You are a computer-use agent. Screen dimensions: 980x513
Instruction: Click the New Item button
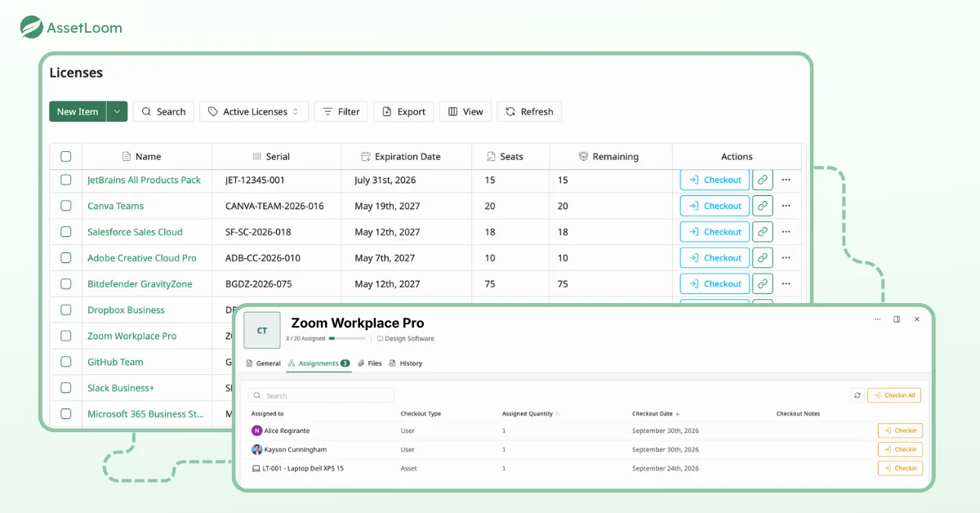[x=78, y=112]
